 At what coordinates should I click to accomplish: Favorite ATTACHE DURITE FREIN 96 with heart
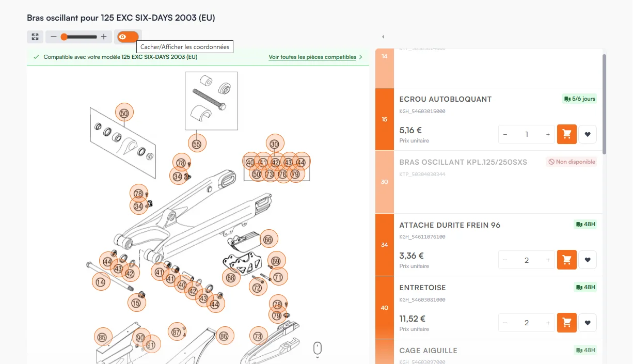click(x=588, y=260)
